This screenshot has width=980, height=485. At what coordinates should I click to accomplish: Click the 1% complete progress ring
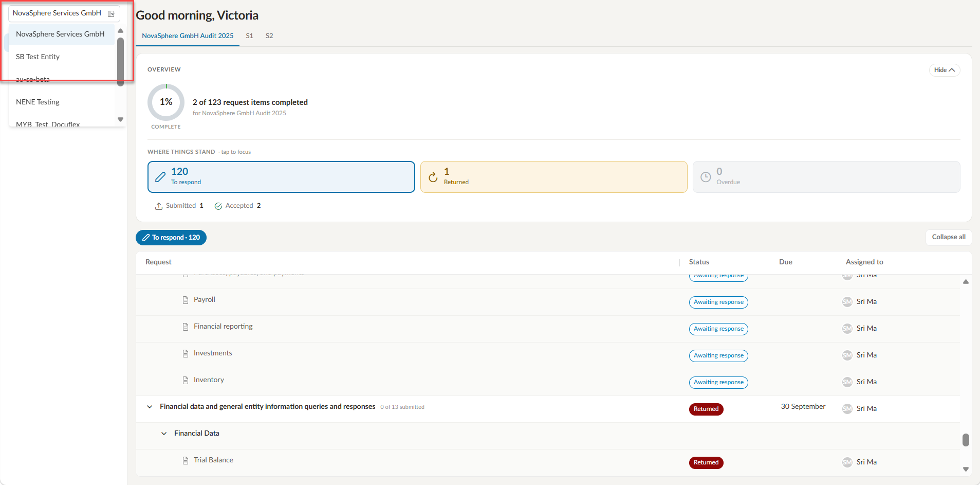166,102
